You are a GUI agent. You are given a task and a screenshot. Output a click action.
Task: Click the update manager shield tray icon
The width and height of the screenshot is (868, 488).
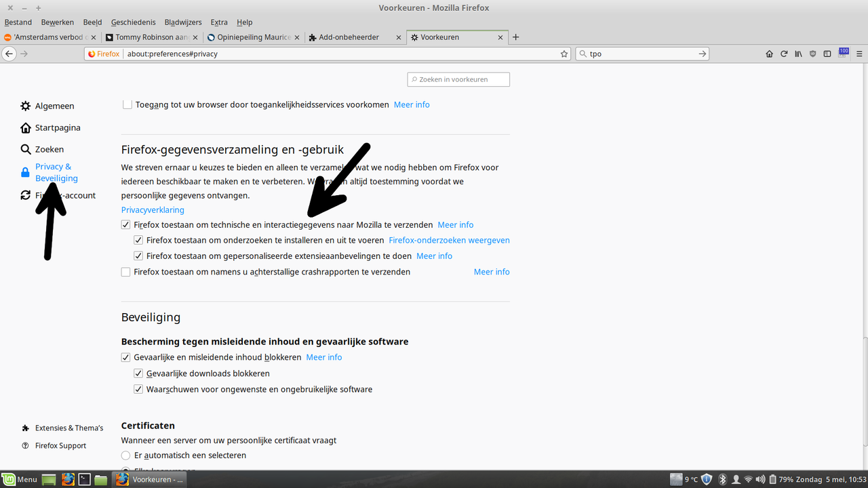pos(707,479)
